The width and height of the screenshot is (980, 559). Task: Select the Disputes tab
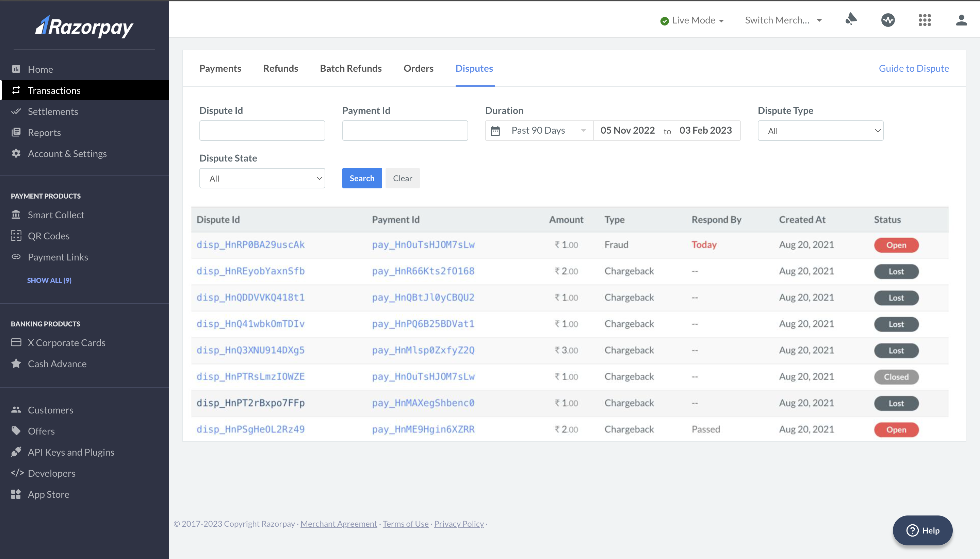474,68
